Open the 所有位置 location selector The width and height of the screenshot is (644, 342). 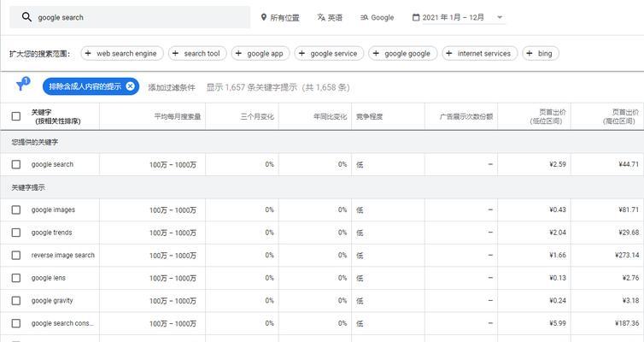pos(280,17)
